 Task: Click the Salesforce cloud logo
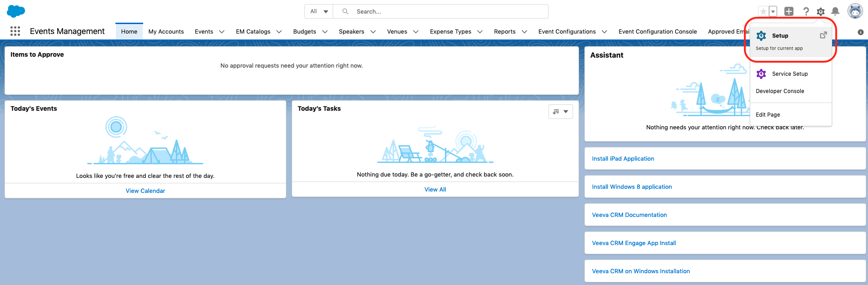click(x=16, y=11)
